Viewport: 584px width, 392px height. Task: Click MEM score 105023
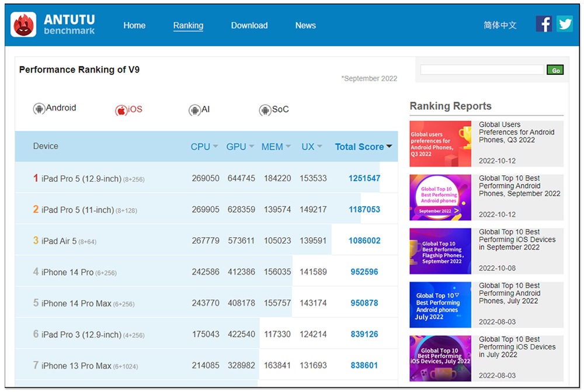click(277, 241)
